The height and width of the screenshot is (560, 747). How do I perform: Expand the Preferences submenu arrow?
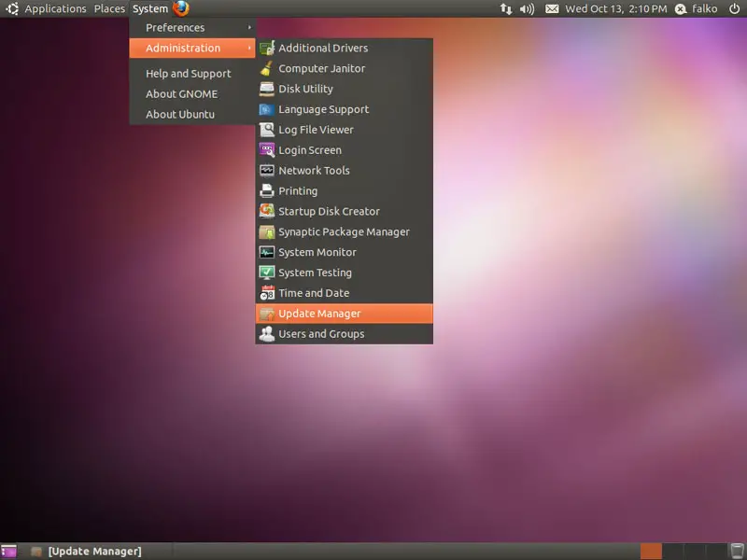coord(249,28)
